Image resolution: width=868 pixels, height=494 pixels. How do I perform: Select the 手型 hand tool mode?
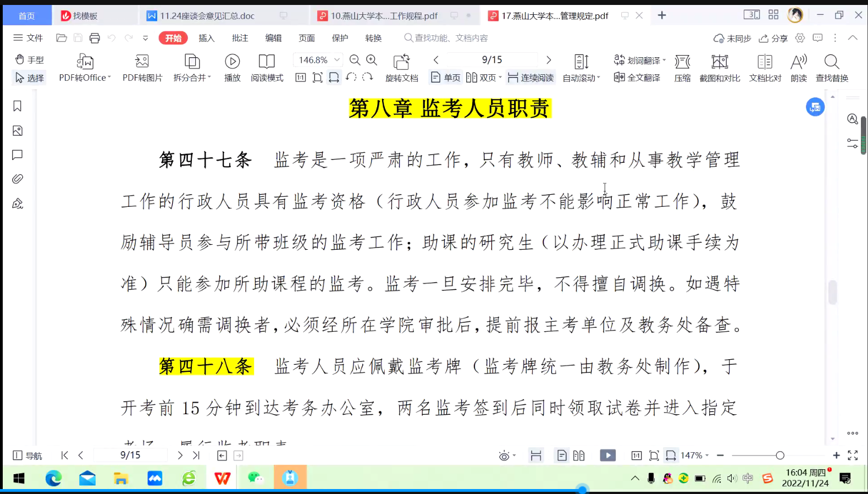click(29, 59)
